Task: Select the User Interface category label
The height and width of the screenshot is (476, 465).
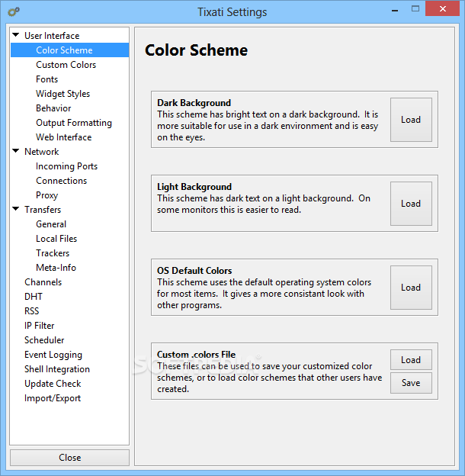Action: [x=52, y=36]
